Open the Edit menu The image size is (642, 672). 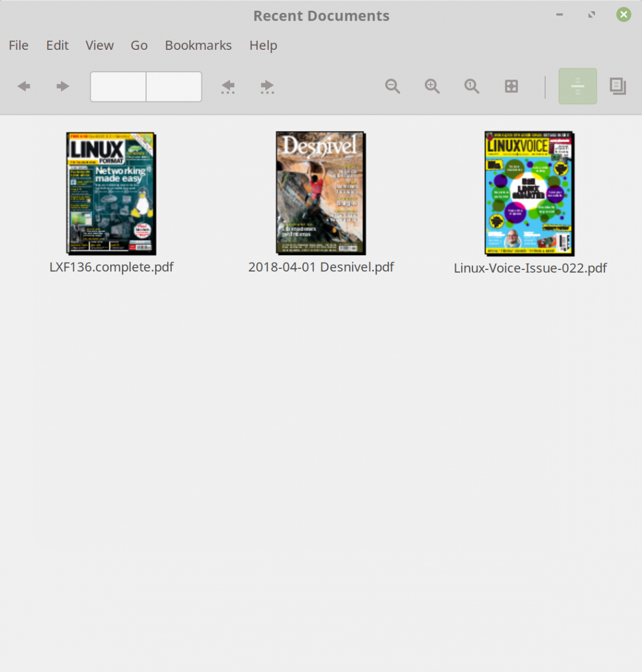[x=57, y=45]
